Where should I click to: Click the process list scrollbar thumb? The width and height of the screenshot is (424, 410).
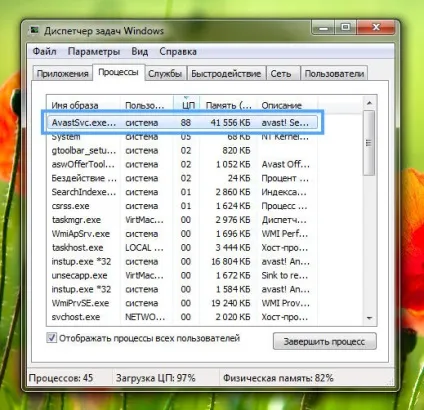(x=369, y=143)
